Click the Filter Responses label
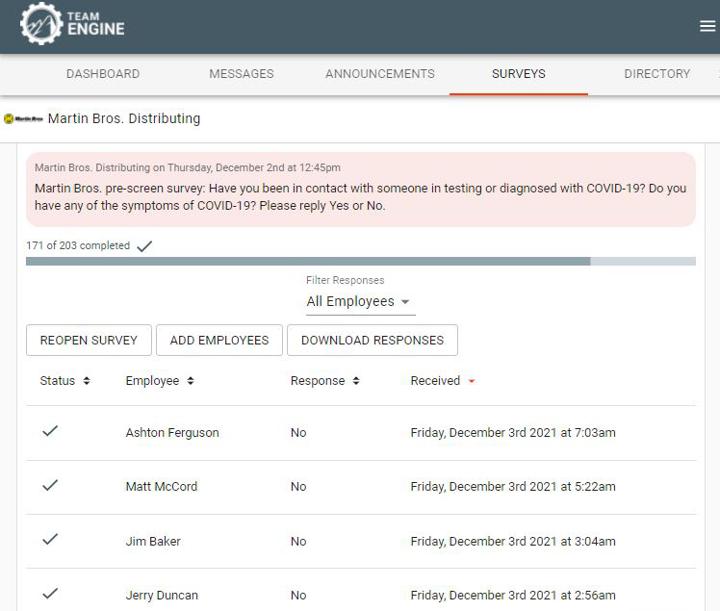Image resolution: width=720 pixels, height=611 pixels. pyautogui.click(x=345, y=280)
